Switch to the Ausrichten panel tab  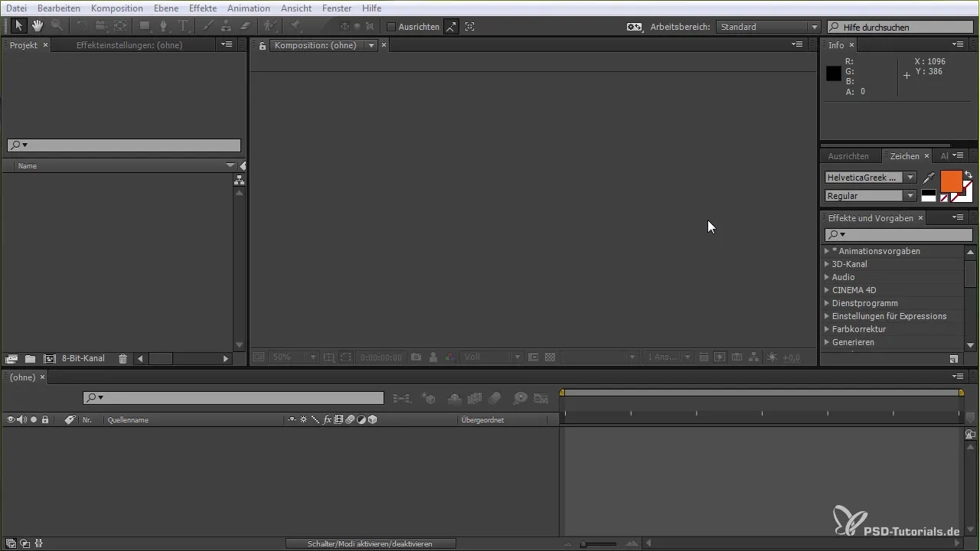point(848,156)
